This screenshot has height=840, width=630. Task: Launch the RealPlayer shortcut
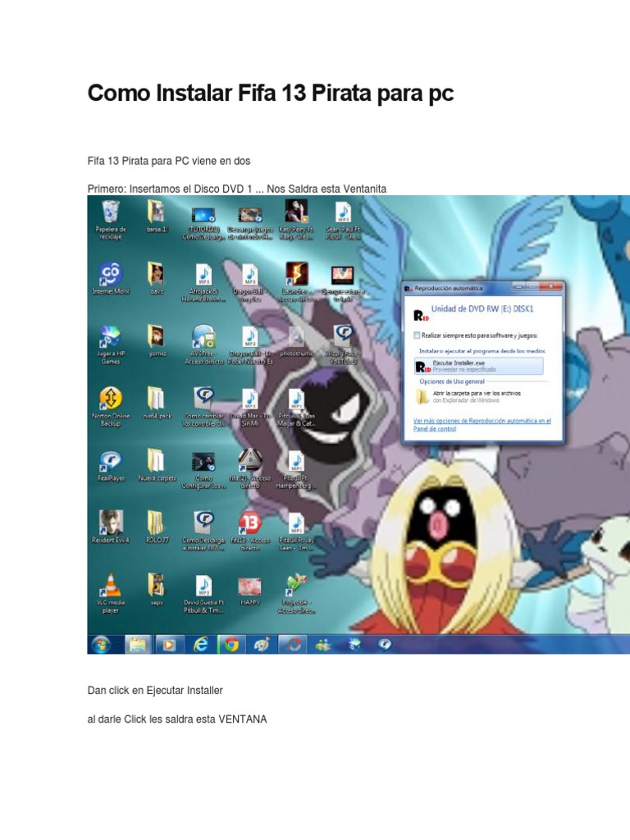coord(111,466)
